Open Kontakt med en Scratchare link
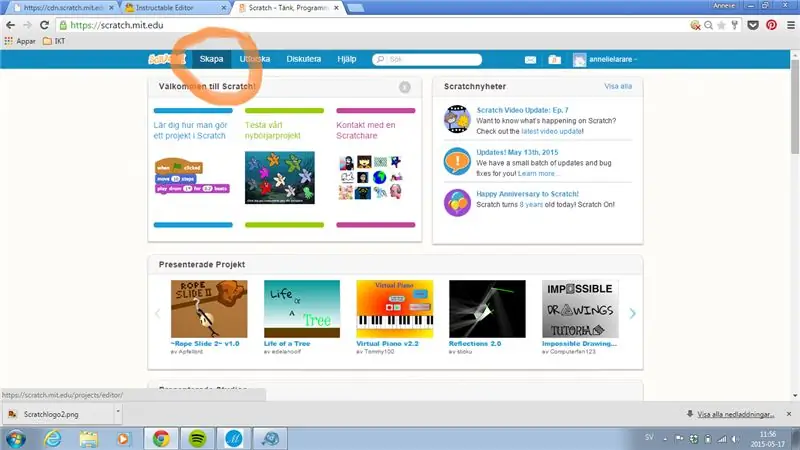 (365, 130)
